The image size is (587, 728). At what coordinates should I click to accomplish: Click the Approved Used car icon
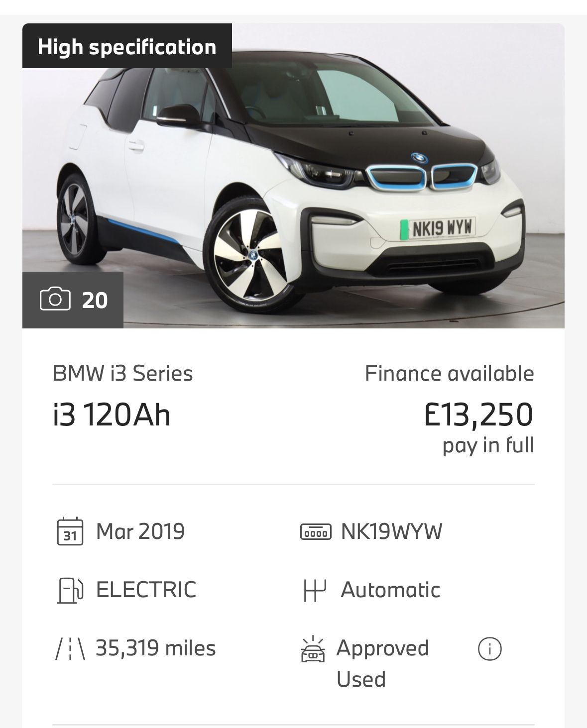(313, 649)
